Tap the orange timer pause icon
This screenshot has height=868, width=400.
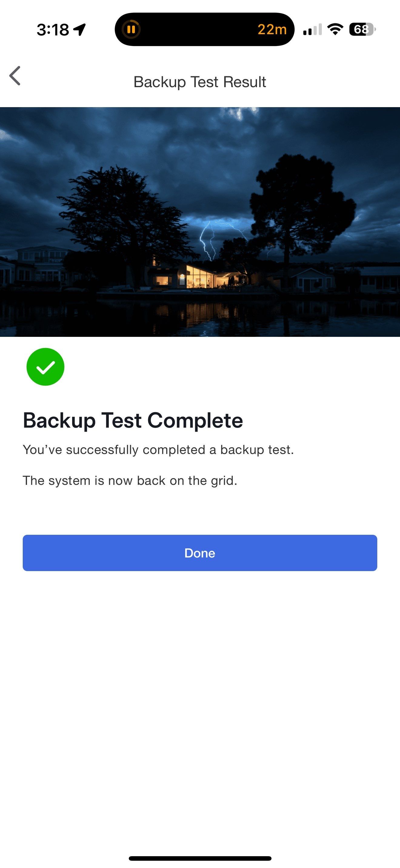[131, 29]
